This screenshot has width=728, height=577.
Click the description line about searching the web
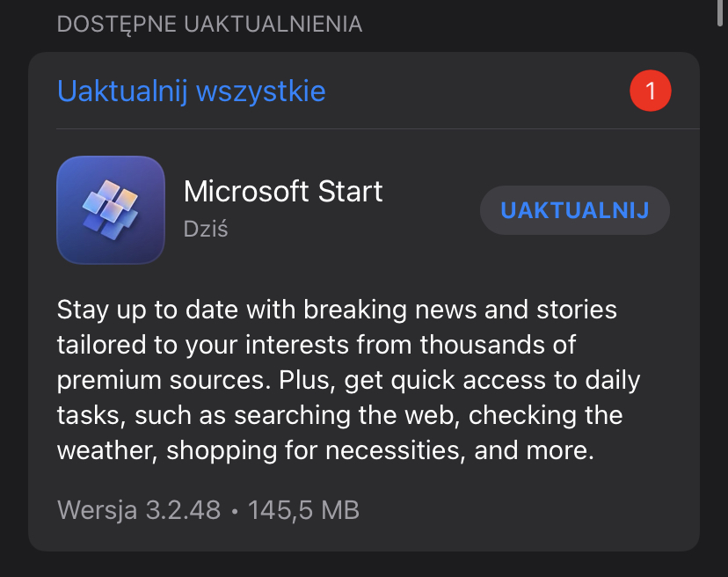click(339, 415)
